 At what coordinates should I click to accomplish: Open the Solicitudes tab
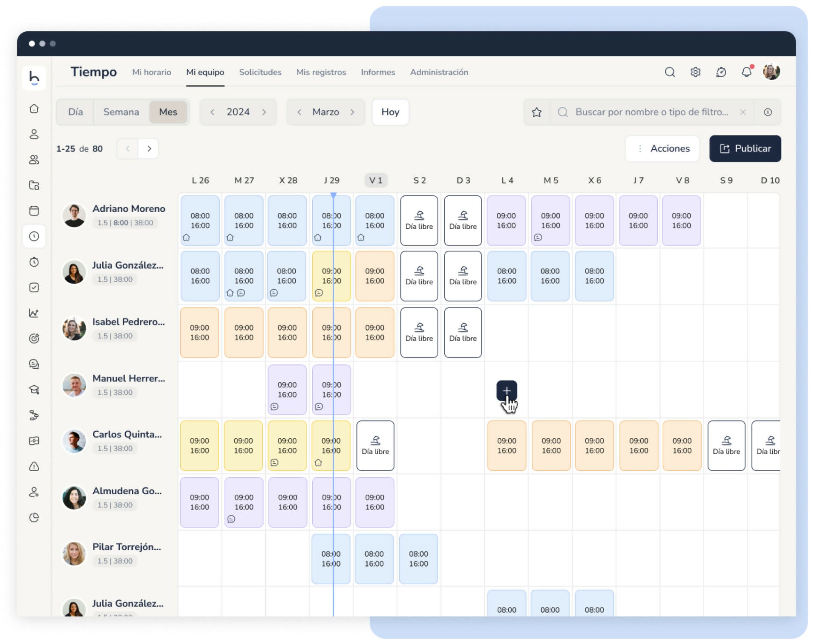click(260, 72)
